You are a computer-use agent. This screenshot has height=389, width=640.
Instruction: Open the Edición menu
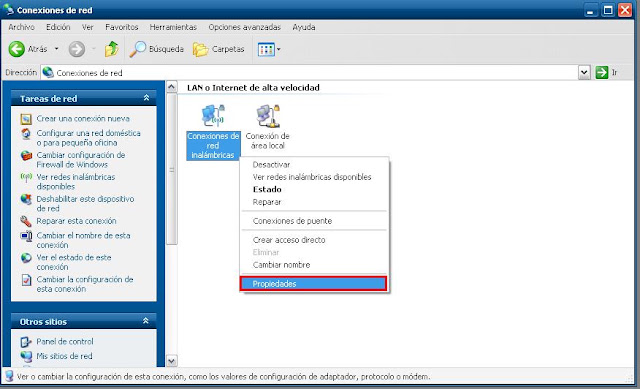point(58,27)
